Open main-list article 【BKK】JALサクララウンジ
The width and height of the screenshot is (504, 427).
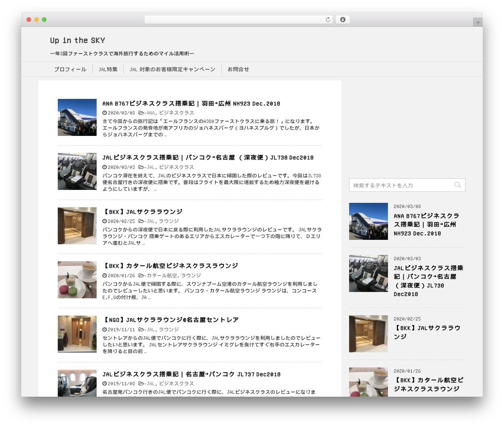click(x=143, y=212)
